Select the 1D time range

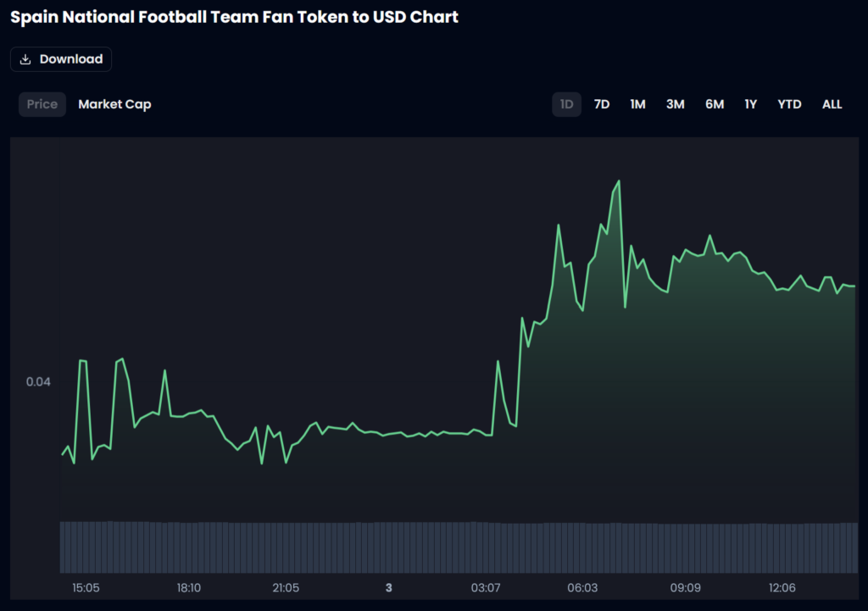[x=567, y=104]
